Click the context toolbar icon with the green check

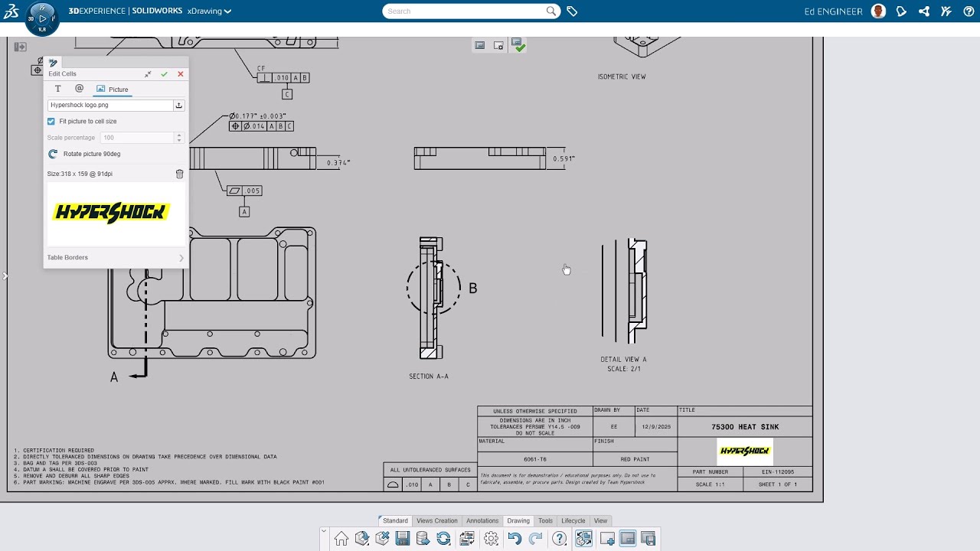pos(518,45)
